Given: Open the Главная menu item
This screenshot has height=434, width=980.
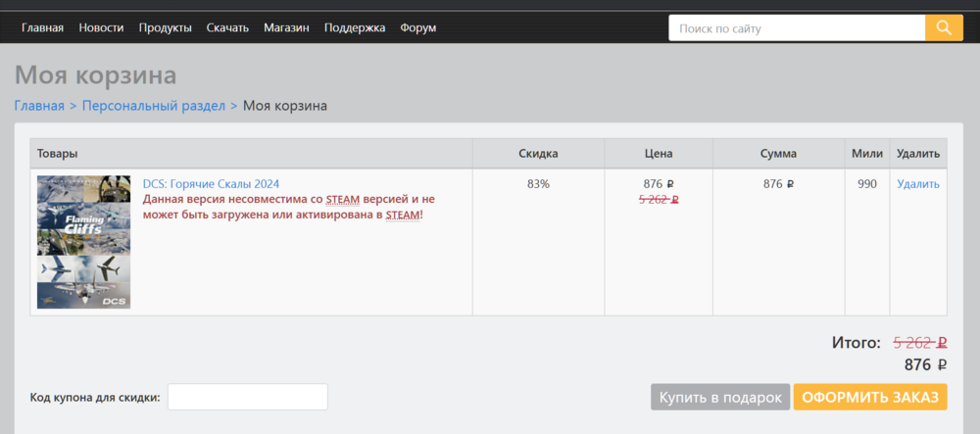Looking at the screenshot, I should pos(42,27).
